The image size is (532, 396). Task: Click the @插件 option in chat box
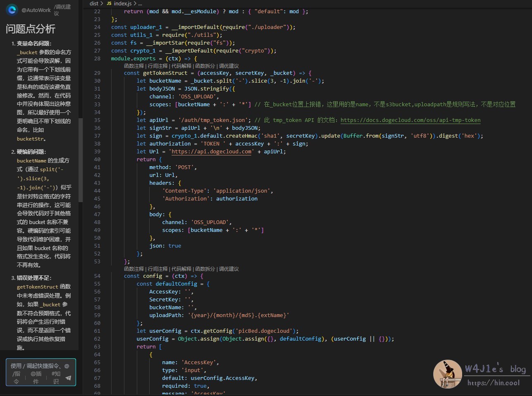[36, 377]
